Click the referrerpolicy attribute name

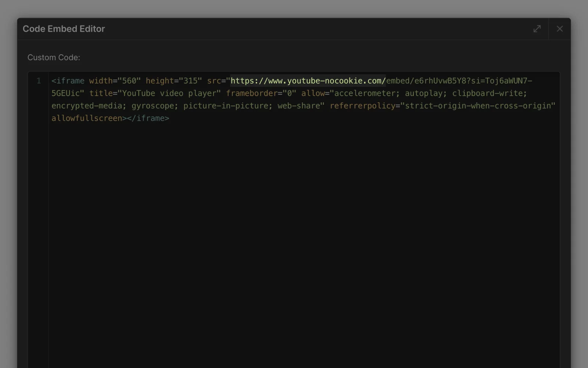pos(362,106)
